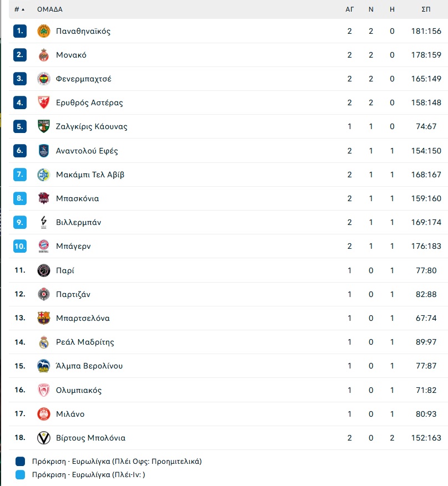Image resolution: width=448 pixels, height=486 pixels.
Task: Click the Monaco club crest
Action: tap(44, 55)
